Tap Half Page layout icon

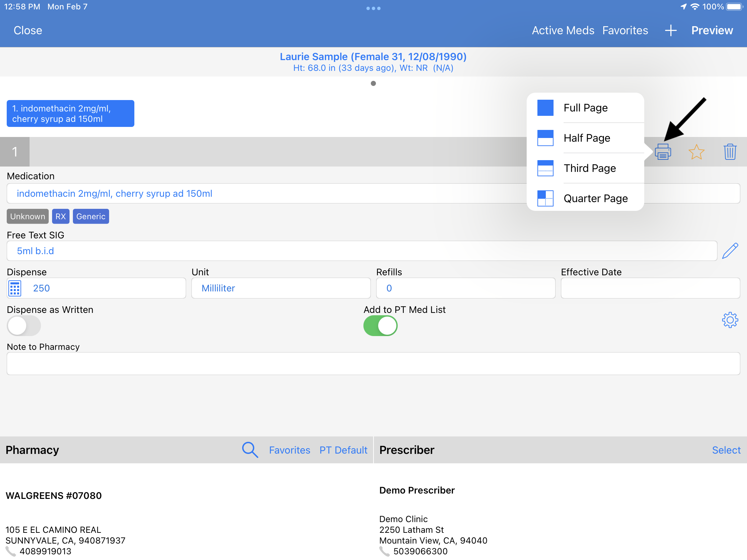point(545,138)
